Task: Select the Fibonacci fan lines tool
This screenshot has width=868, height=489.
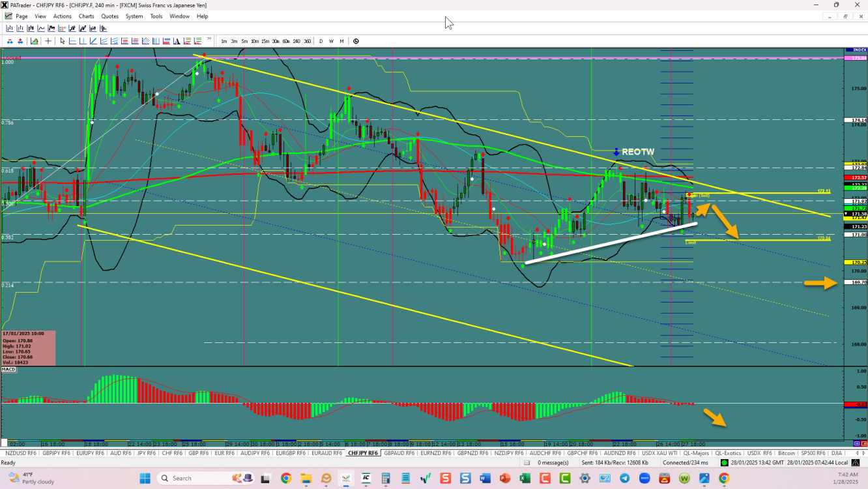Action: [145, 41]
